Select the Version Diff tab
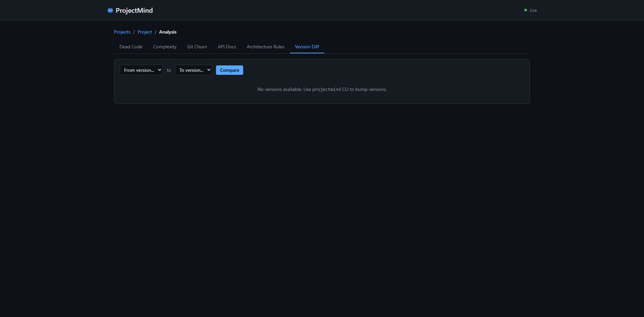 click(307, 47)
